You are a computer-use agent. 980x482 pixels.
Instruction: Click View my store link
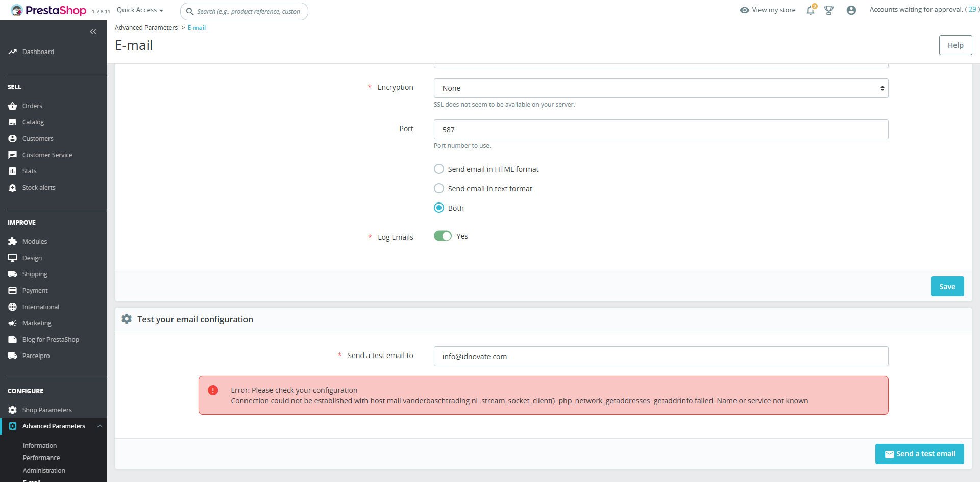768,10
